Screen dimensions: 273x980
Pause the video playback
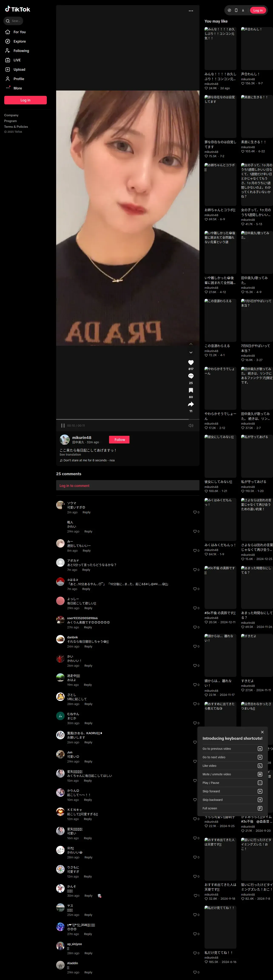tap(63, 426)
